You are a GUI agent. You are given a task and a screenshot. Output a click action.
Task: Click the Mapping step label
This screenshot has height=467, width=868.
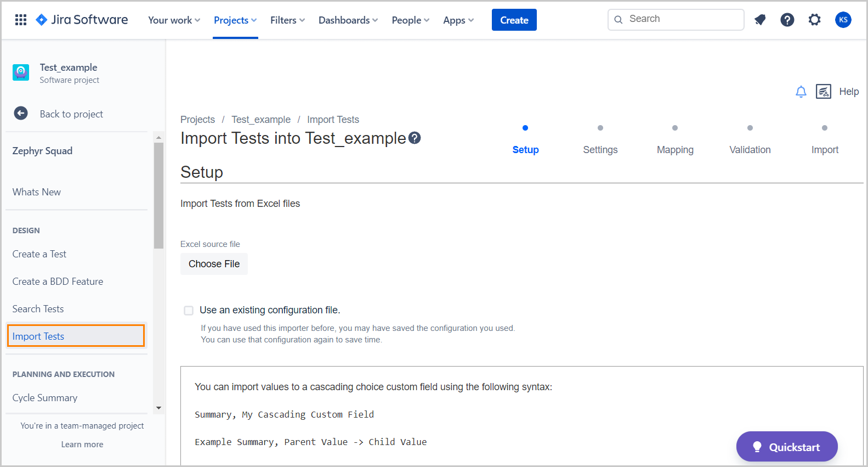675,150
